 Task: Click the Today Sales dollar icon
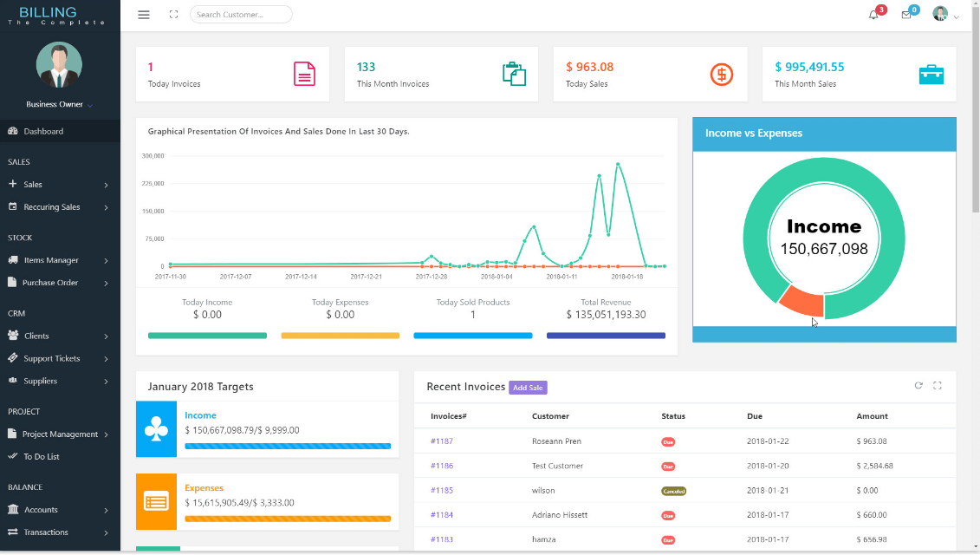pos(722,75)
